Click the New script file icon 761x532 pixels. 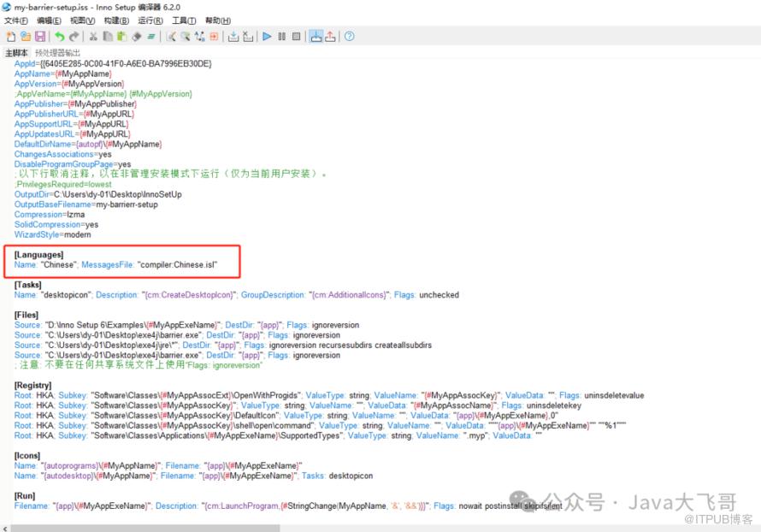pos(11,37)
